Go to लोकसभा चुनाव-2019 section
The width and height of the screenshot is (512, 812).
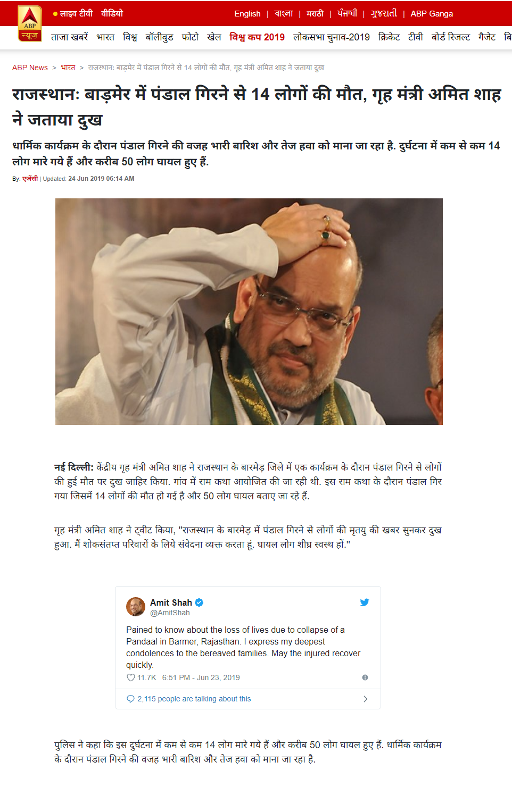(332, 37)
